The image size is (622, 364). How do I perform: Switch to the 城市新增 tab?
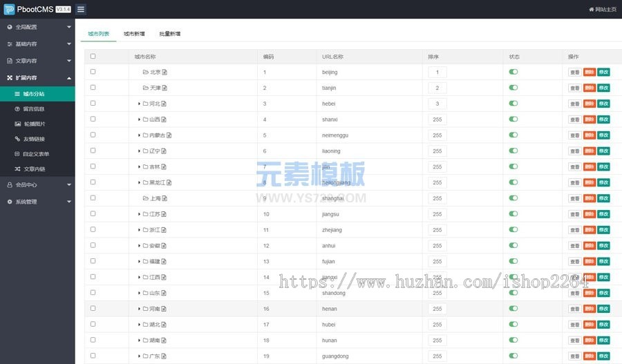click(134, 34)
